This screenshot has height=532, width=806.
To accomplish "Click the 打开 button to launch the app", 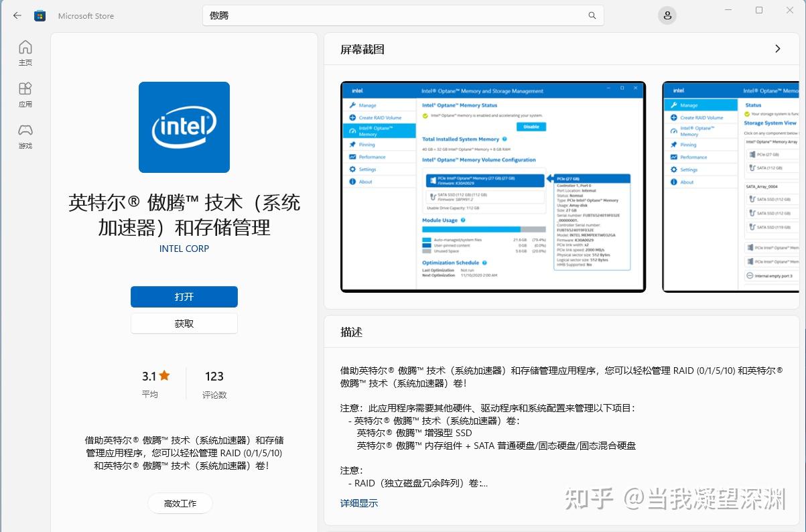I will (x=184, y=296).
